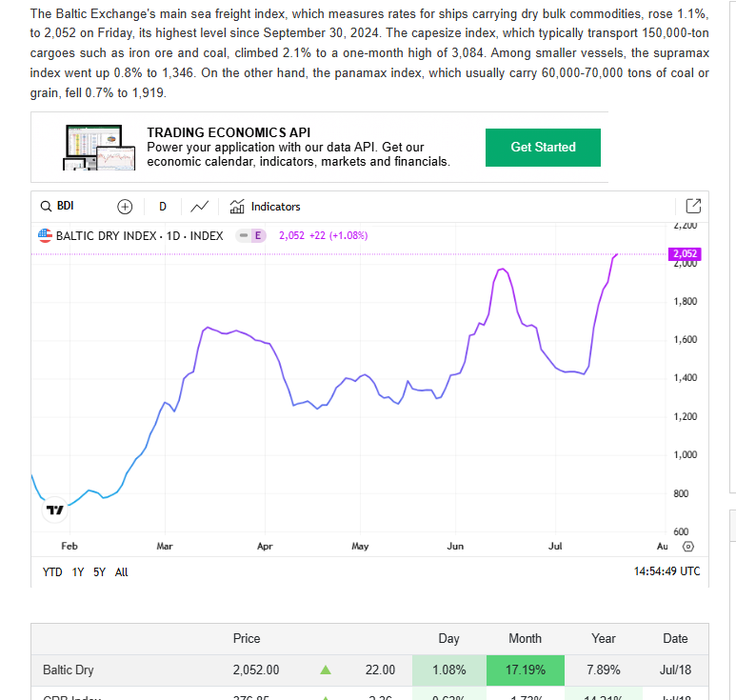The height and width of the screenshot is (700, 736).
Task: Click the BDI symbol search magnifier icon
Action: click(x=46, y=207)
